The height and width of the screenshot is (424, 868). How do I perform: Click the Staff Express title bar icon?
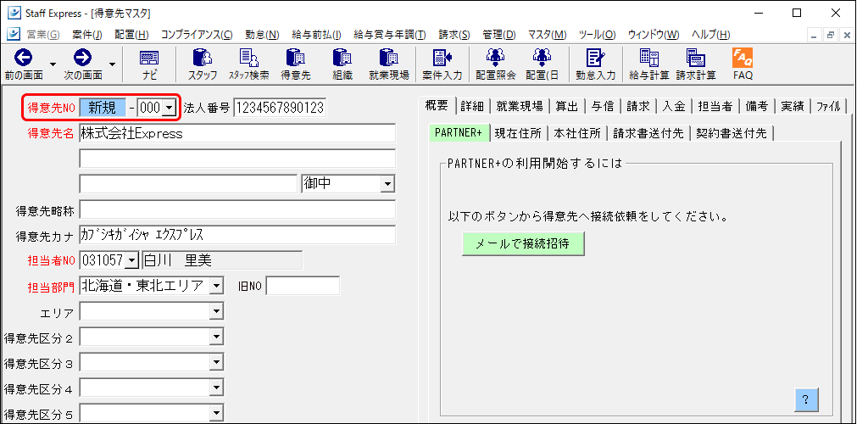point(14,13)
